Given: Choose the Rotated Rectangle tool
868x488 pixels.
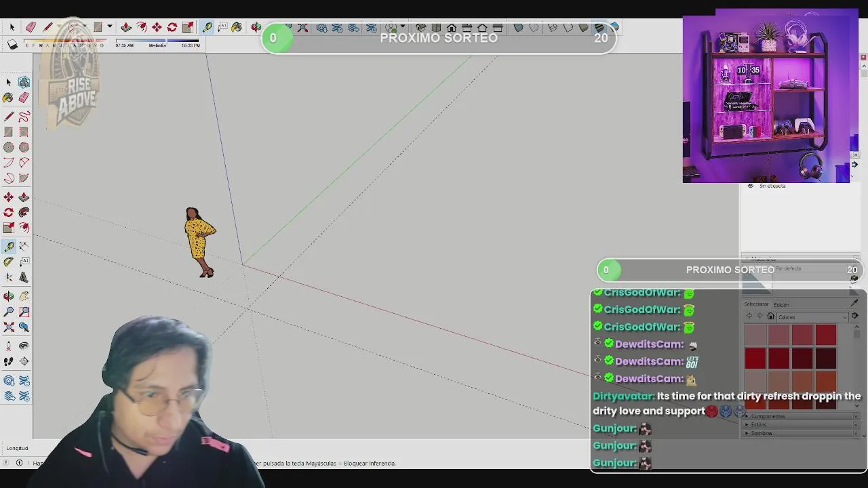Looking at the screenshot, I should 24,132.
